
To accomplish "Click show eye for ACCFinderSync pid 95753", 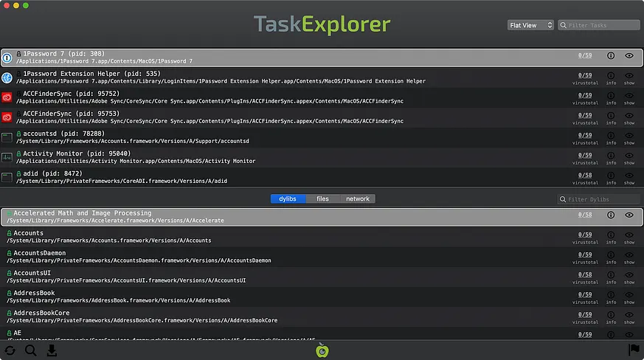I will (x=629, y=116).
